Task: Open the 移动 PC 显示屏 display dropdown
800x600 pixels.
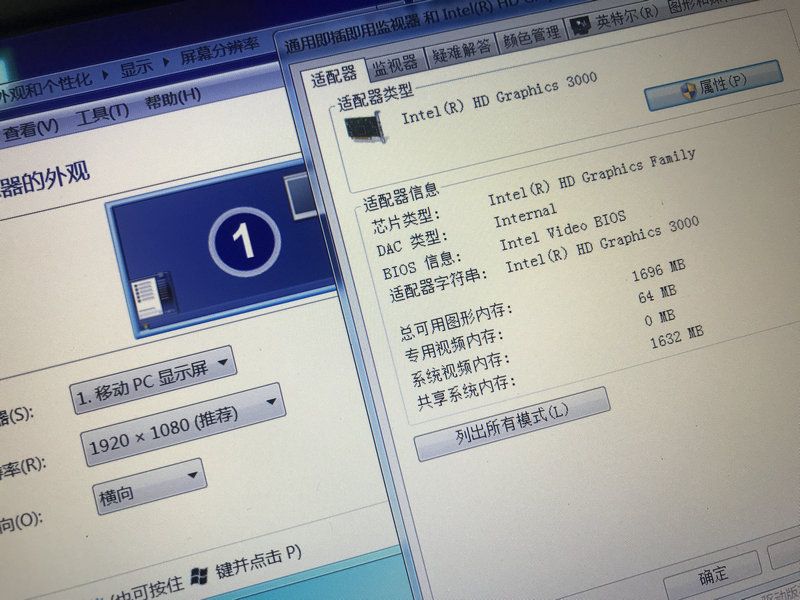Action: 153,380
